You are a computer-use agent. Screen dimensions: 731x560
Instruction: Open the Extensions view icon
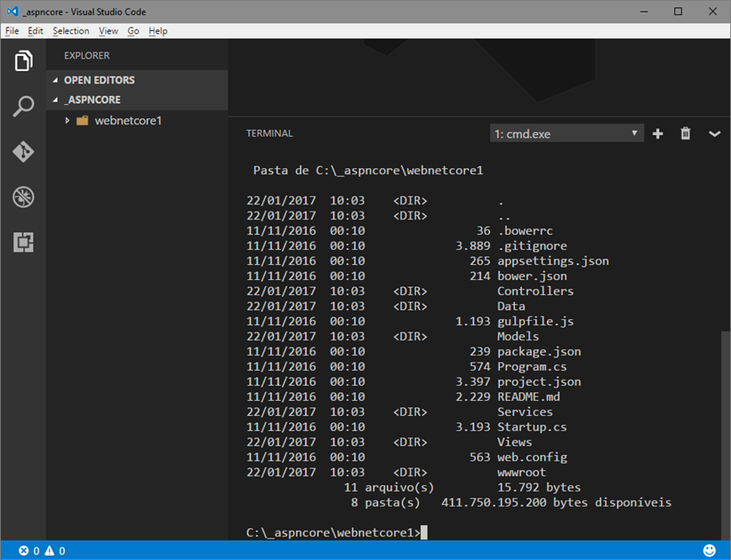point(23,243)
